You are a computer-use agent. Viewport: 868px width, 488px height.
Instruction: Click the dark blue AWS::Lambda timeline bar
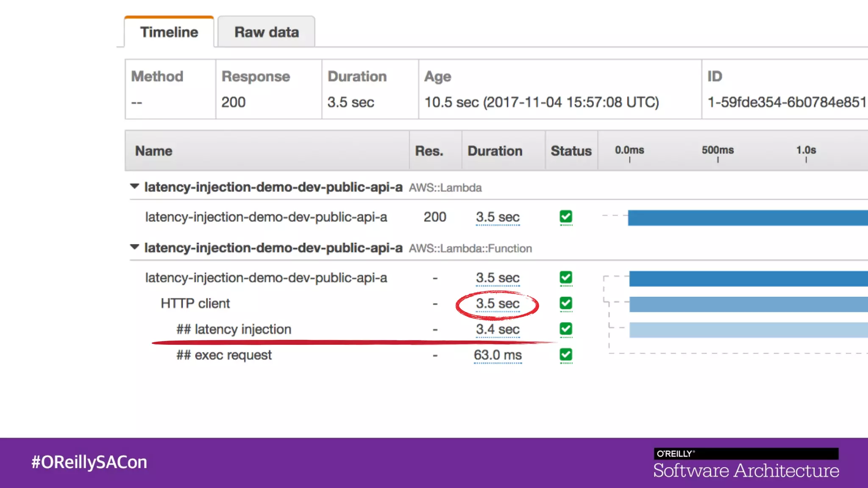tap(748, 218)
